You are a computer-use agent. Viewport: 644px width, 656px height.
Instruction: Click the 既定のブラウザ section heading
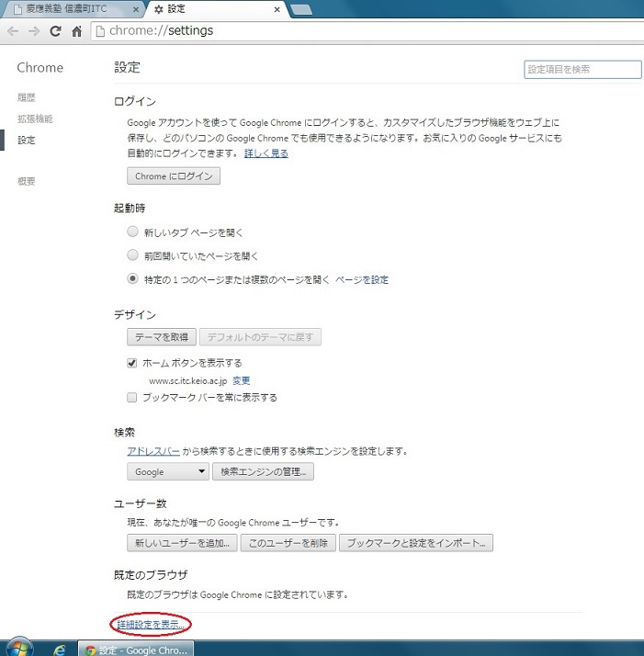pyautogui.click(x=151, y=575)
